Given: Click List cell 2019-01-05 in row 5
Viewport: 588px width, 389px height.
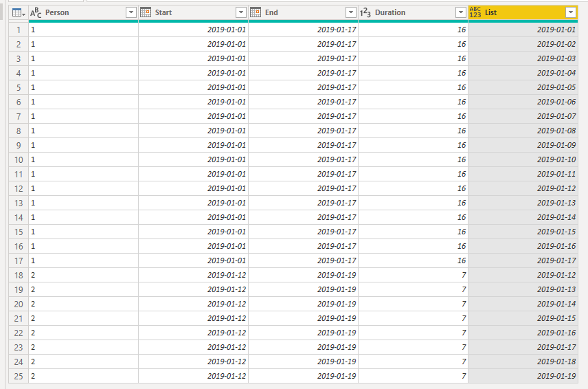Looking at the screenshot, I should tap(523, 87).
